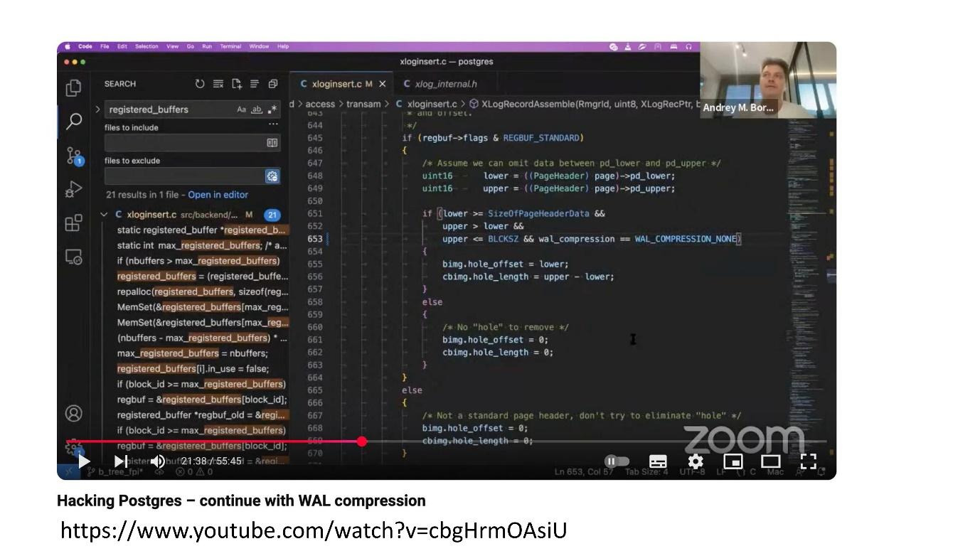Open the Accounts menu in the activity bar
980x551 pixels.
click(x=73, y=413)
